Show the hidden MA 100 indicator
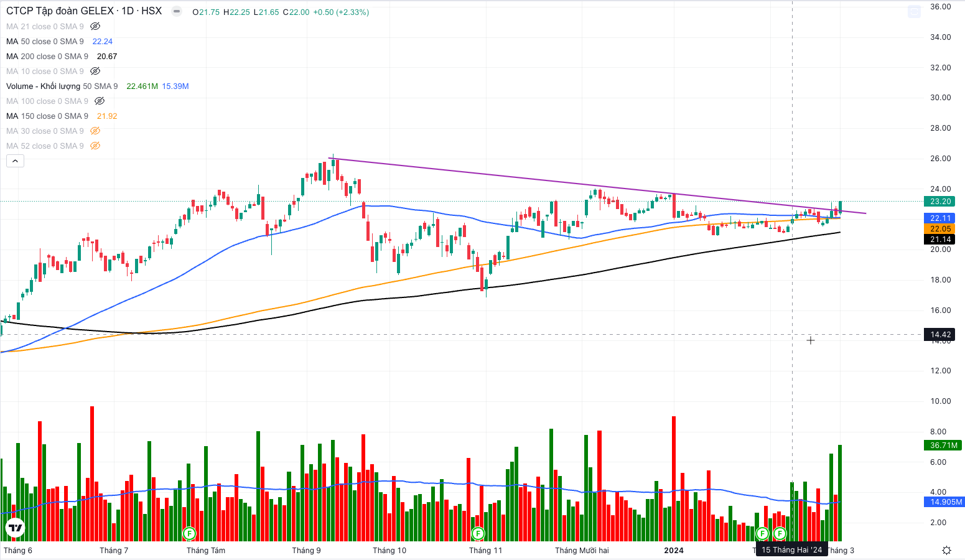This screenshot has width=965, height=560. point(100,101)
